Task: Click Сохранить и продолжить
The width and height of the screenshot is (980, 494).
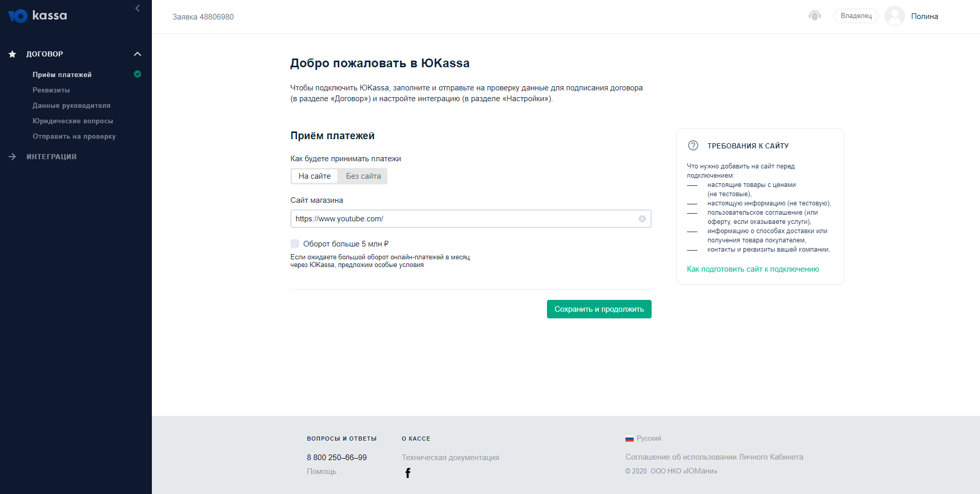Action: point(599,309)
